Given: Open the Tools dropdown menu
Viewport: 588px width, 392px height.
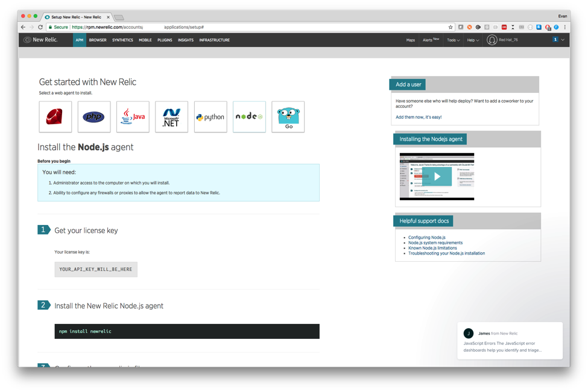Looking at the screenshot, I should click(453, 40).
